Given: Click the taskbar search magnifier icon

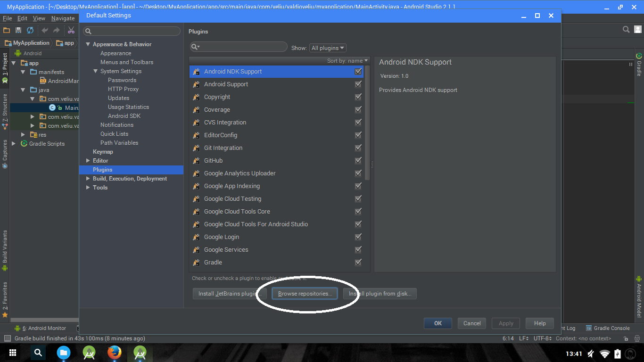Looking at the screenshot, I should click(38, 353).
